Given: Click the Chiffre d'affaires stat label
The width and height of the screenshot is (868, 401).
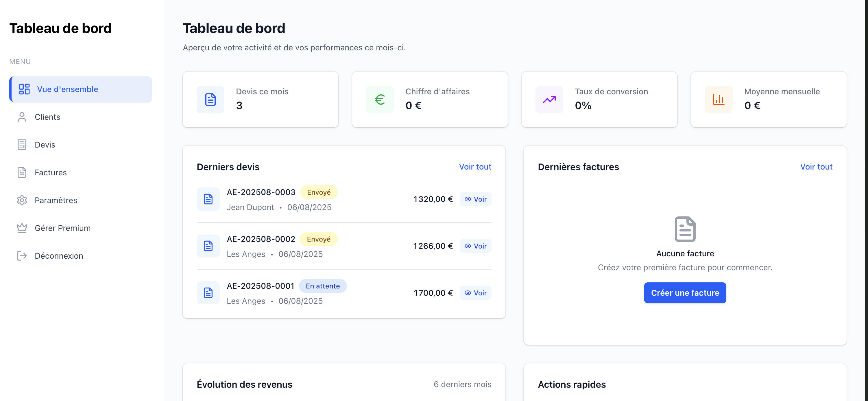Looking at the screenshot, I should 437,91.
